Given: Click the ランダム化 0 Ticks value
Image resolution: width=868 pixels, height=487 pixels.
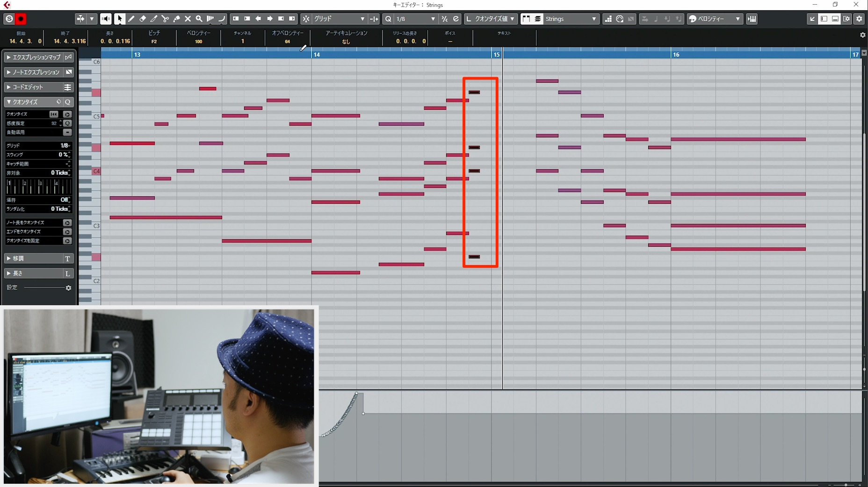Looking at the screenshot, I should (x=60, y=209).
